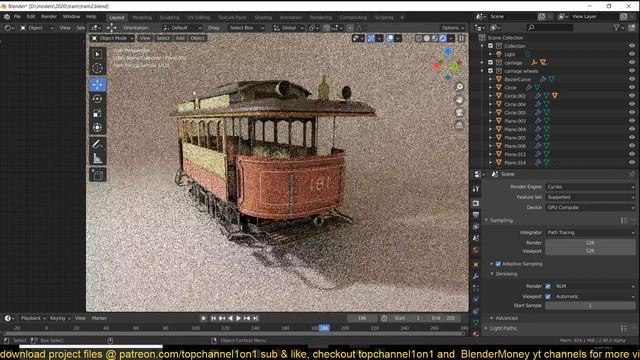Open the Active Tool properties tab icon
The width and height of the screenshot is (640, 360).
[x=476, y=189]
